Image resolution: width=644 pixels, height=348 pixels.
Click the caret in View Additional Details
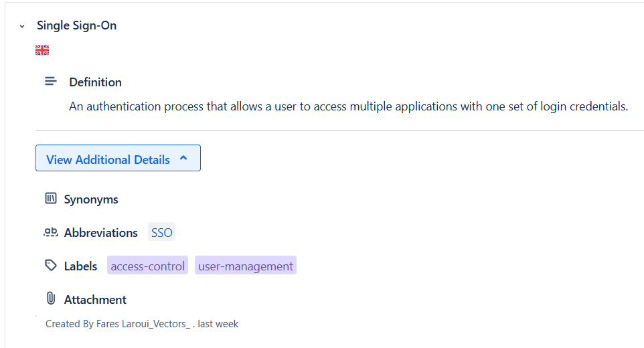click(183, 159)
